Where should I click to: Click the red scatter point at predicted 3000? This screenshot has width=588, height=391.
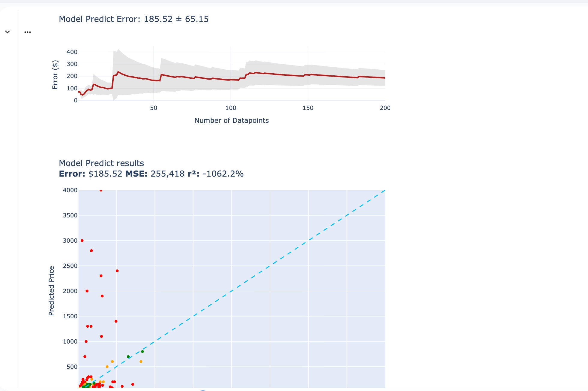82,241
